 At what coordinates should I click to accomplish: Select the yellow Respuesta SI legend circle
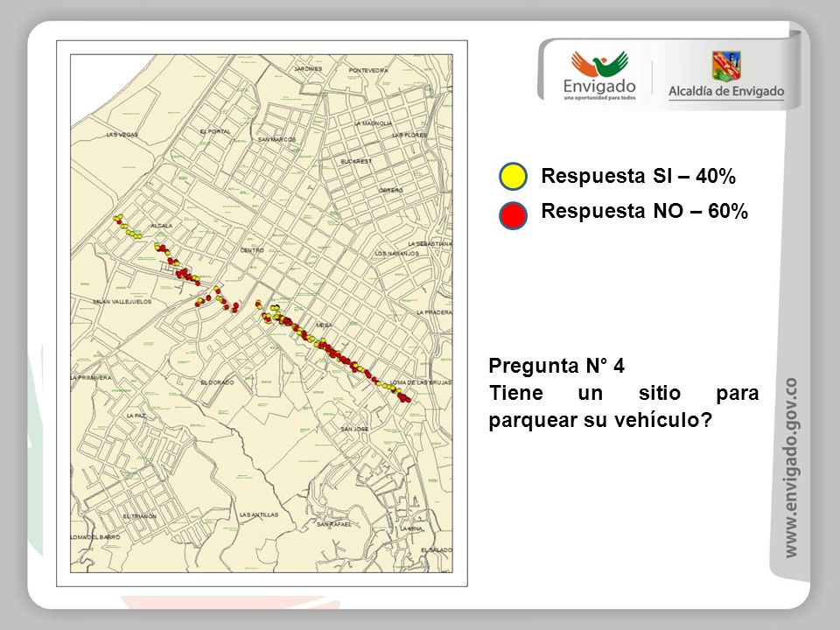[513, 176]
